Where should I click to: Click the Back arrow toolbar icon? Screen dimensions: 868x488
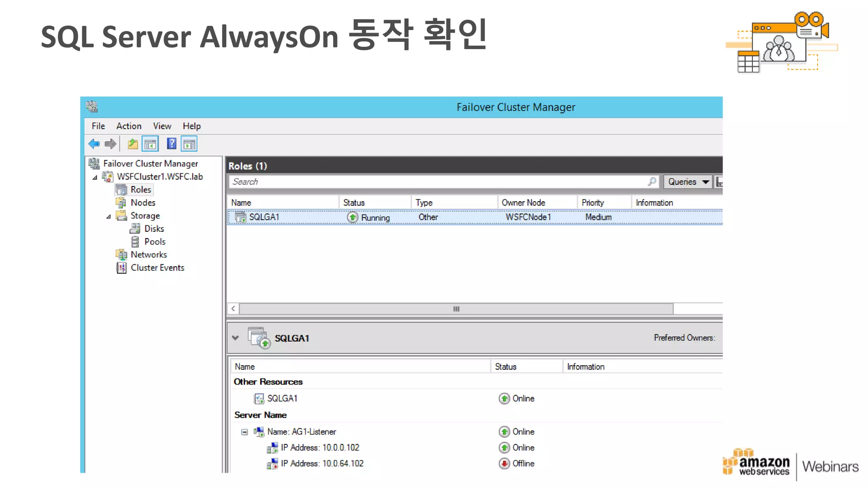point(94,144)
